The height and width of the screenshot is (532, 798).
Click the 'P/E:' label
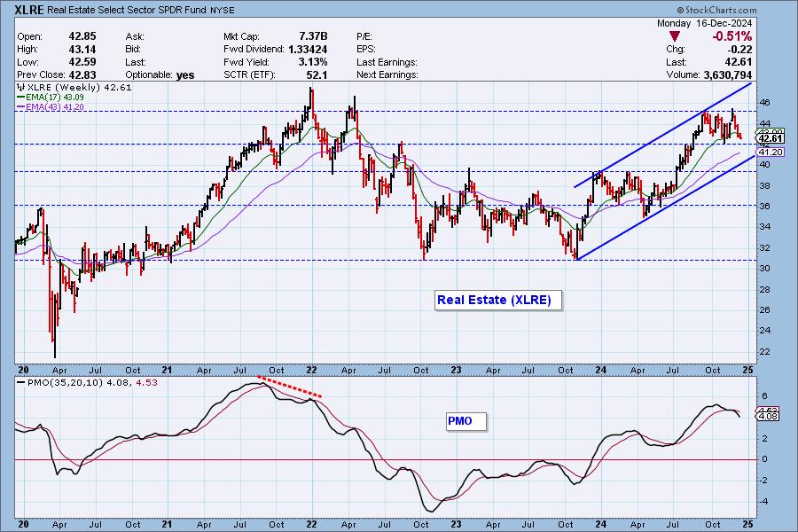(x=364, y=36)
